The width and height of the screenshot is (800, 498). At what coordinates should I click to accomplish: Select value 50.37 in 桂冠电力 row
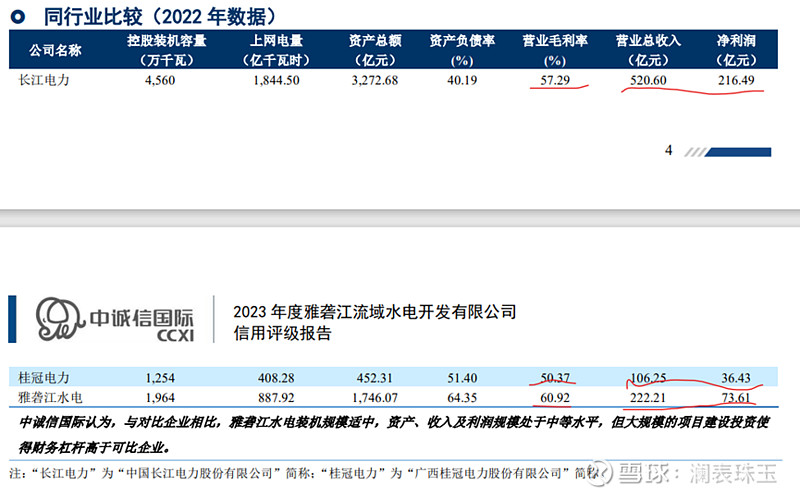(x=555, y=378)
